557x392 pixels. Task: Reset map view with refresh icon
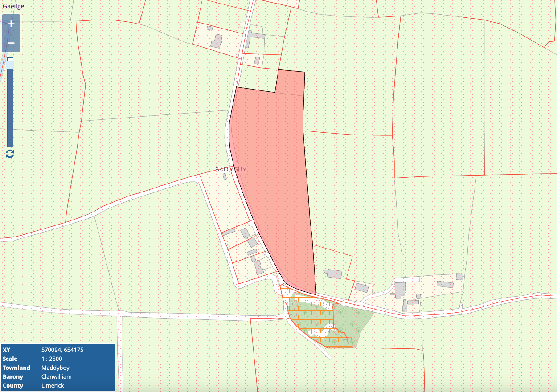(x=10, y=154)
